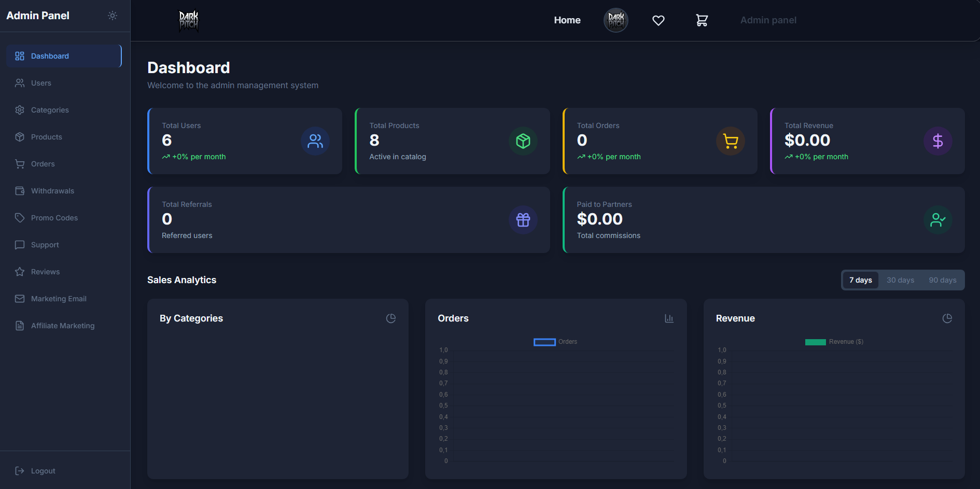Image resolution: width=980 pixels, height=489 pixels.
Task: Navigate to Orders in the sidebar
Action: (64, 164)
